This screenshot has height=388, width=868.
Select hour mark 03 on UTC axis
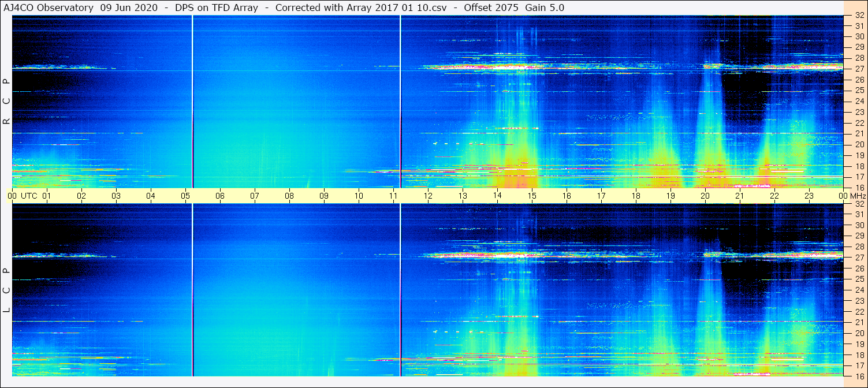116,196
